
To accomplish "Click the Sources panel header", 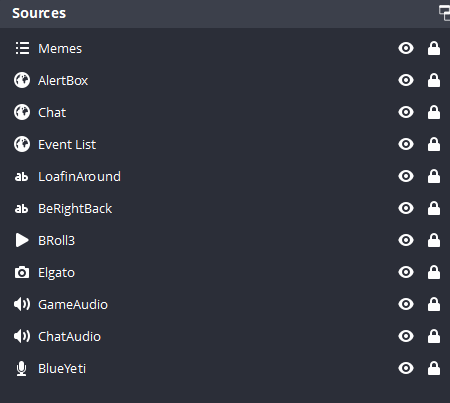I will [39, 13].
